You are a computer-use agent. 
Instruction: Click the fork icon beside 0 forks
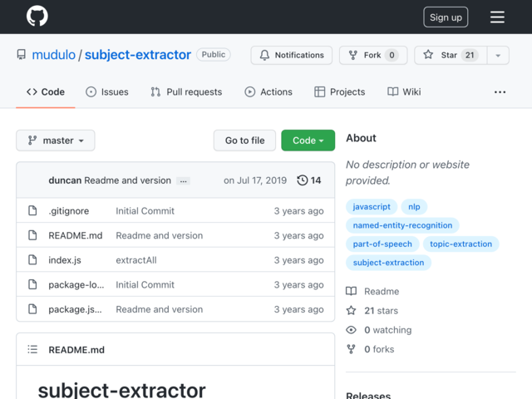coord(351,349)
